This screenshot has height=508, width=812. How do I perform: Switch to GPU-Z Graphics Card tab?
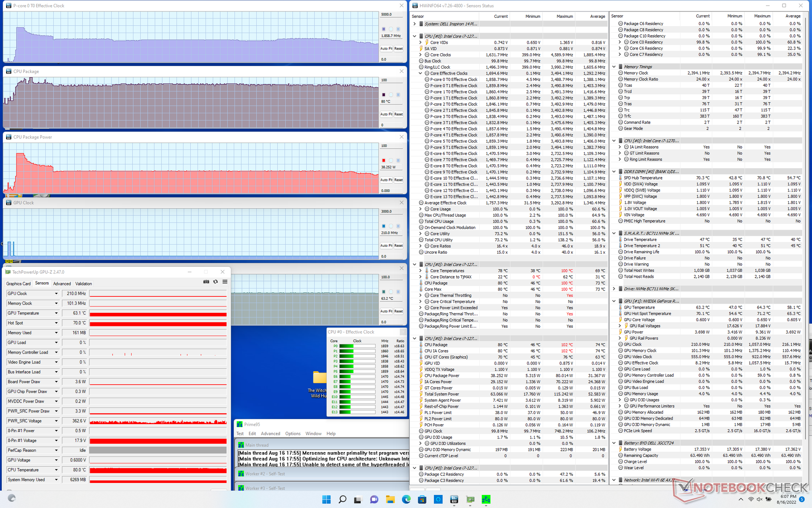pyautogui.click(x=18, y=284)
